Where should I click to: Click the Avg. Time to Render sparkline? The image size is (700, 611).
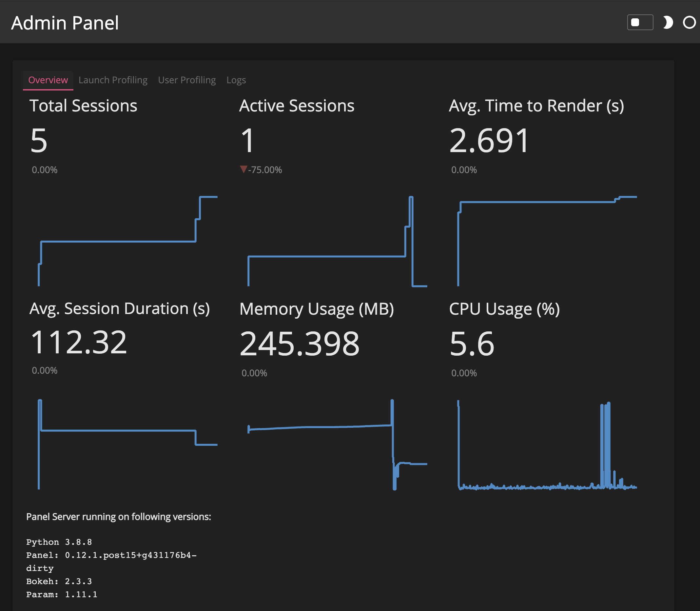pyautogui.click(x=547, y=241)
